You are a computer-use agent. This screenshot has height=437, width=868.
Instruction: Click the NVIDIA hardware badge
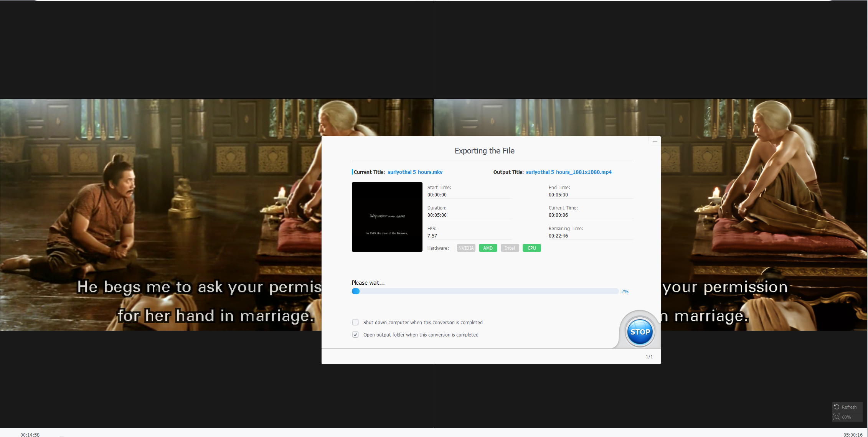coord(466,248)
